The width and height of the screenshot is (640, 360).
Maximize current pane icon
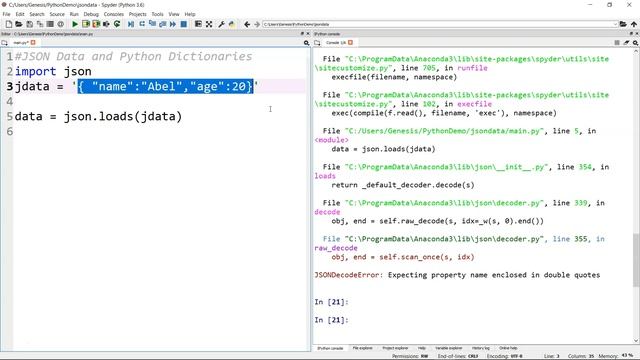[198, 24]
